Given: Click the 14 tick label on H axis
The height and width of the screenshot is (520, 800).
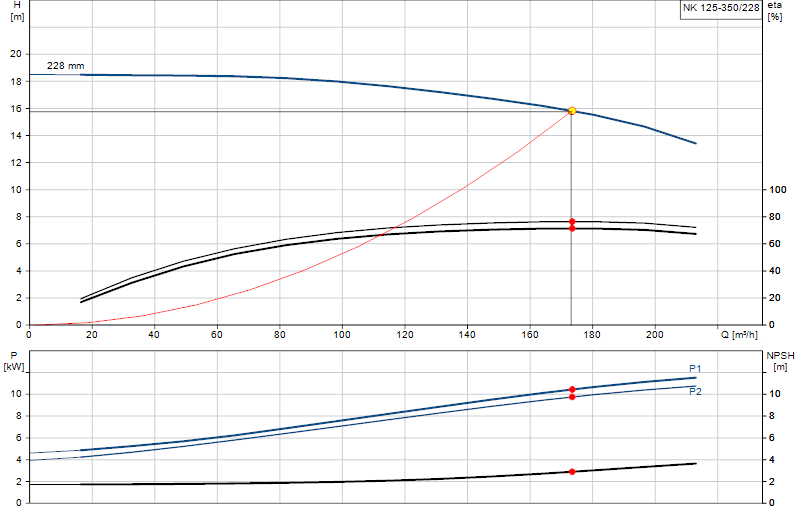Looking at the screenshot, I should (x=16, y=135).
